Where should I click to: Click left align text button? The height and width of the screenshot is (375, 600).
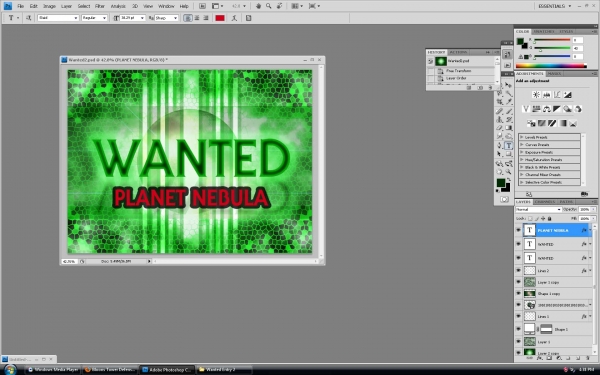pos(188,18)
